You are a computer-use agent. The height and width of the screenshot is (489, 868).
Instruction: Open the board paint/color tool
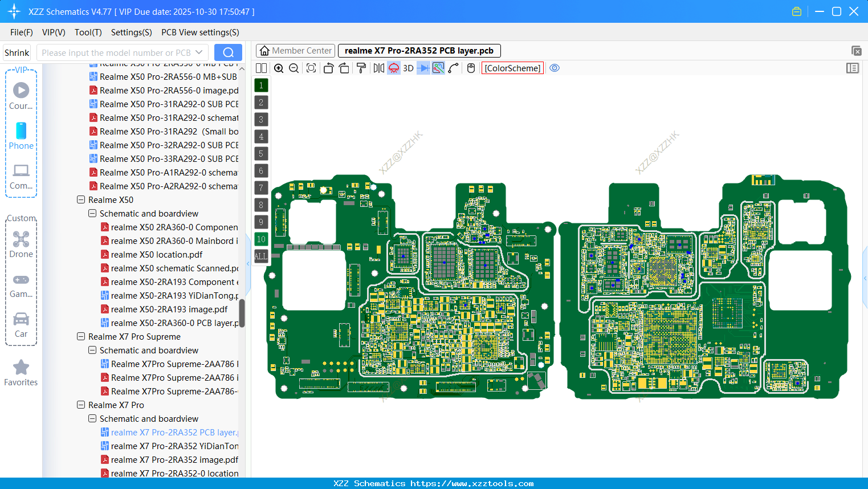360,68
